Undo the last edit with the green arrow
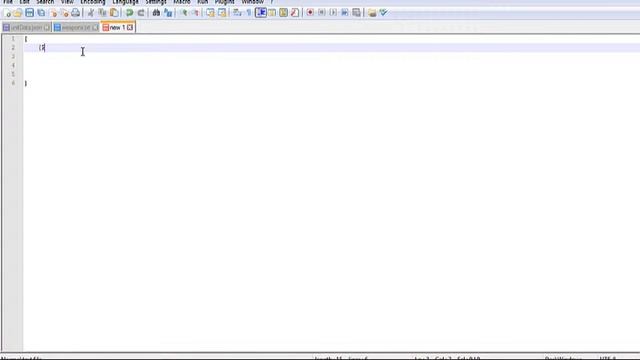Image resolution: width=640 pixels, height=360 pixels. pos(129,13)
